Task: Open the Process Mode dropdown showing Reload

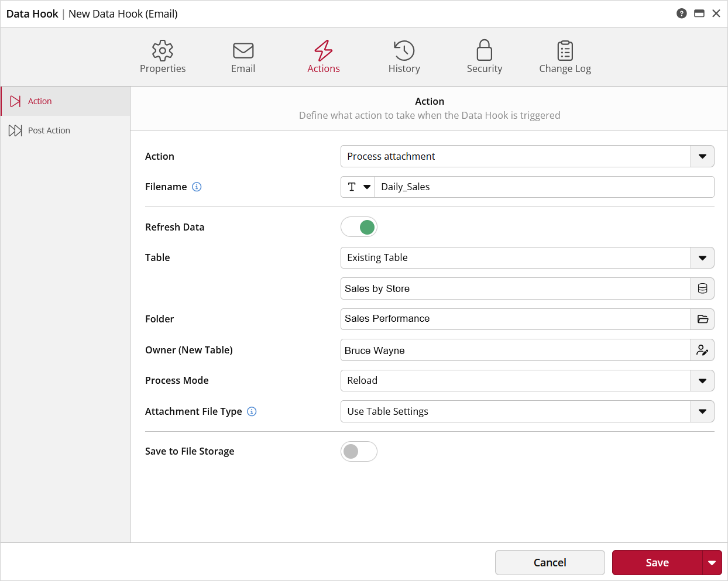Action: pos(703,380)
